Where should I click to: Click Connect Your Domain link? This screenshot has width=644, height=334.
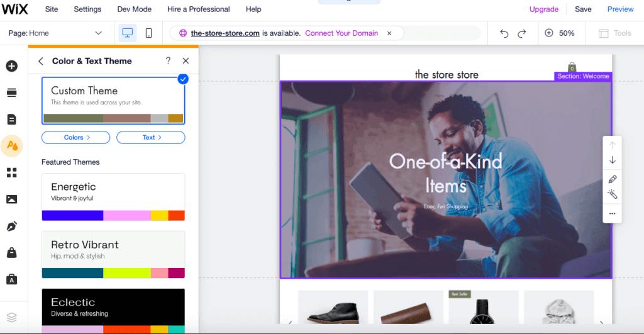[x=341, y=33]
